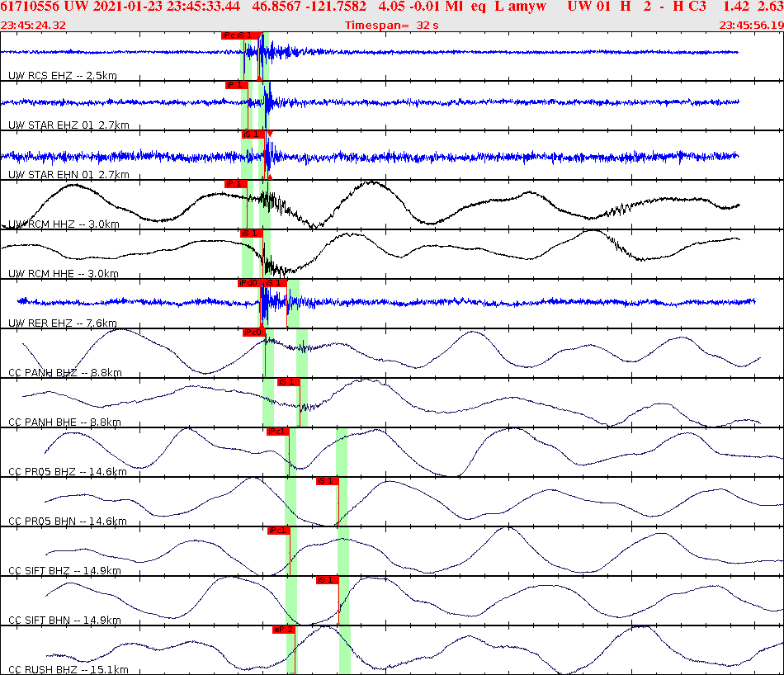The height and width of the screenshot is (675, 784).
Task: Select the iS 1 pick on RCM HHE
Action: [x=252, y=234]
